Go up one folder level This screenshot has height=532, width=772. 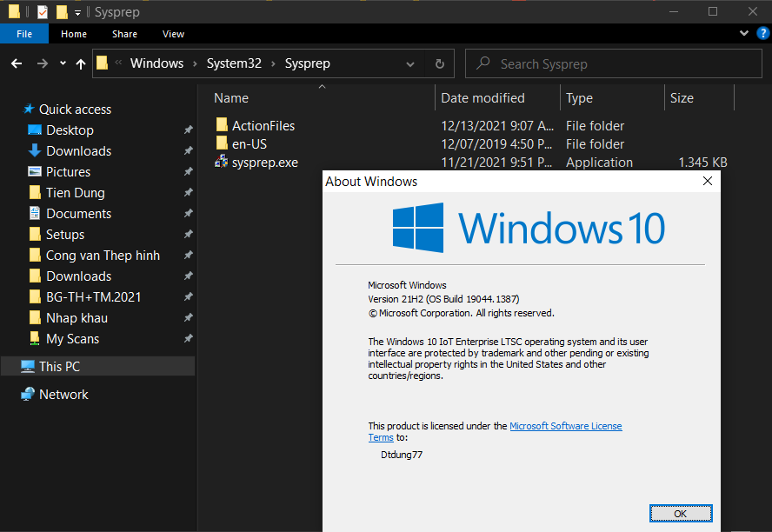(81, 63)
